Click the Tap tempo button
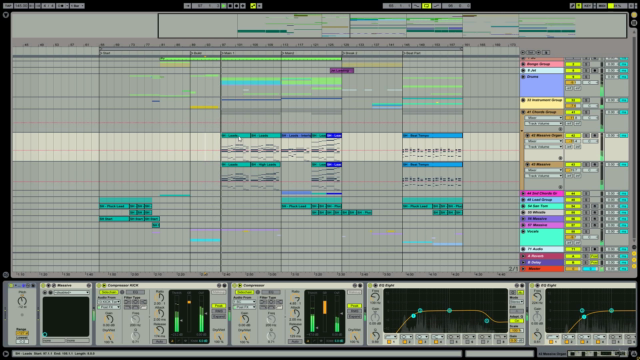The height and width of the screenshot is (360, 640). 8,6
